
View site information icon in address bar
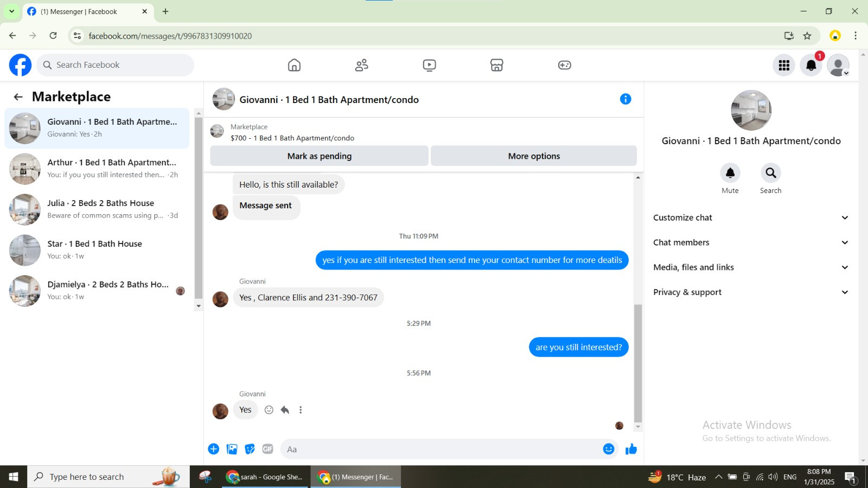pos(77,36)
